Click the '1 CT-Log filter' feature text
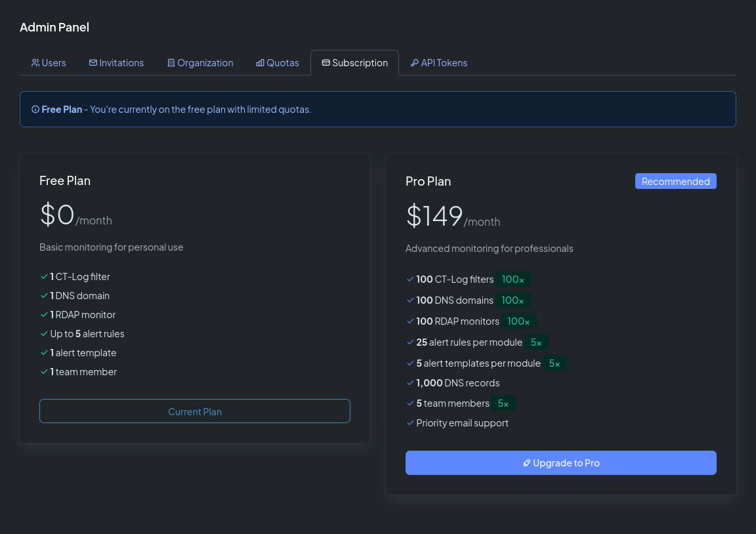The height and width of the screenshot is (534, 756). 80,277
